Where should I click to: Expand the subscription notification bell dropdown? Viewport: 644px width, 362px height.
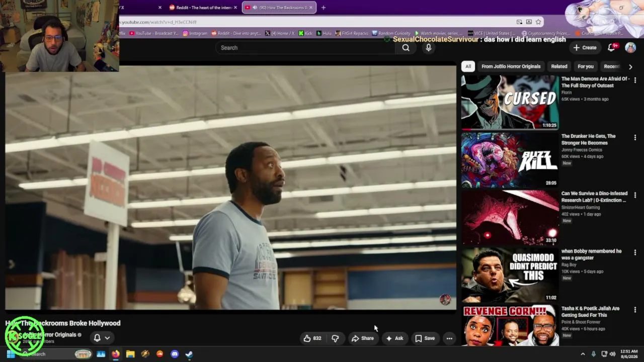pyautogui.click(x=102, y=338)
